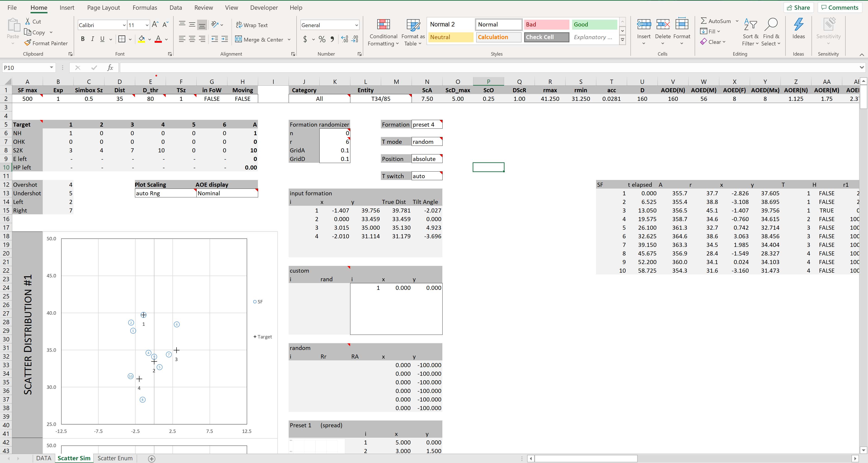Viewport: 868px width, 463px height.
Task: Toggle Italic formatting
Action: click(92, 39)
